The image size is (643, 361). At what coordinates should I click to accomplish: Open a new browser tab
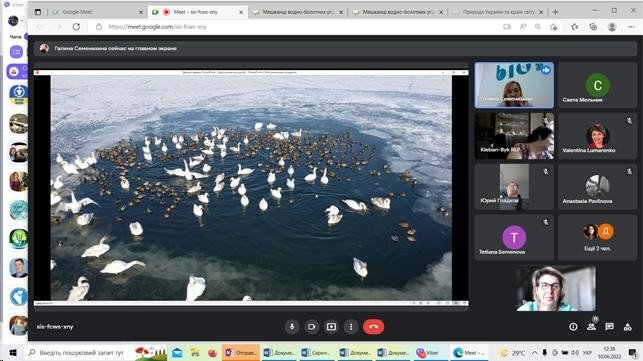tap(555, 12)
